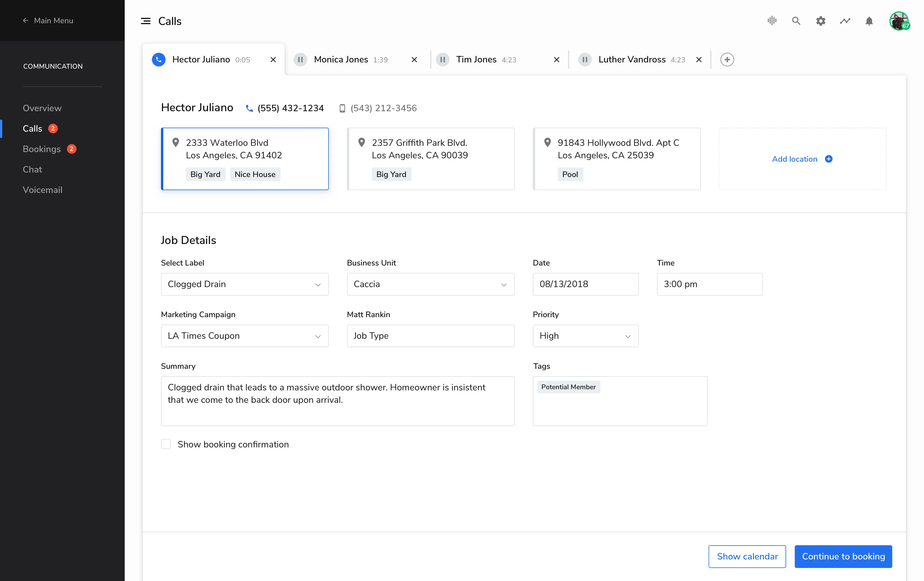Click the pause icon on Monica Jones tab
Viewport: 924px width, 581px height.
pos(300,60)
